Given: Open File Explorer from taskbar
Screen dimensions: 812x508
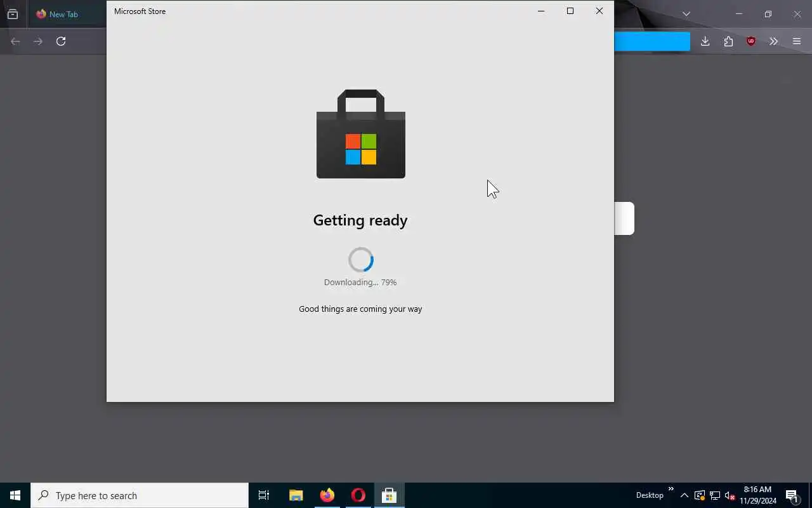Looking at the screenshot, I should coord(296,495).
